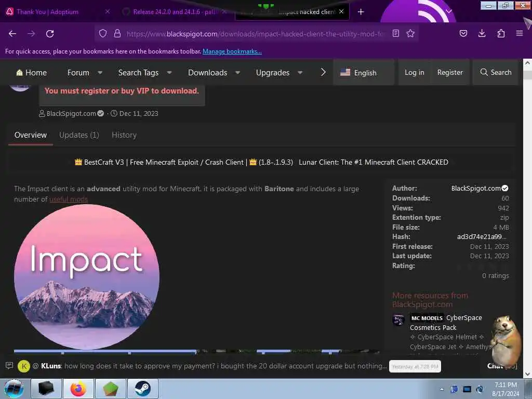Click the Register link
Image resolution: width=532 pixels, height=399 pixels.
click(x=450, y=72)
